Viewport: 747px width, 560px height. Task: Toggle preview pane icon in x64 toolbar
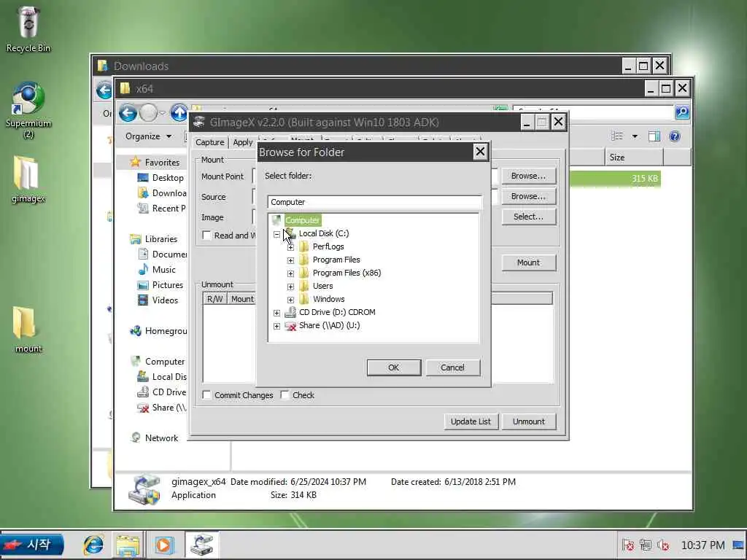click(x=654, y=136)
